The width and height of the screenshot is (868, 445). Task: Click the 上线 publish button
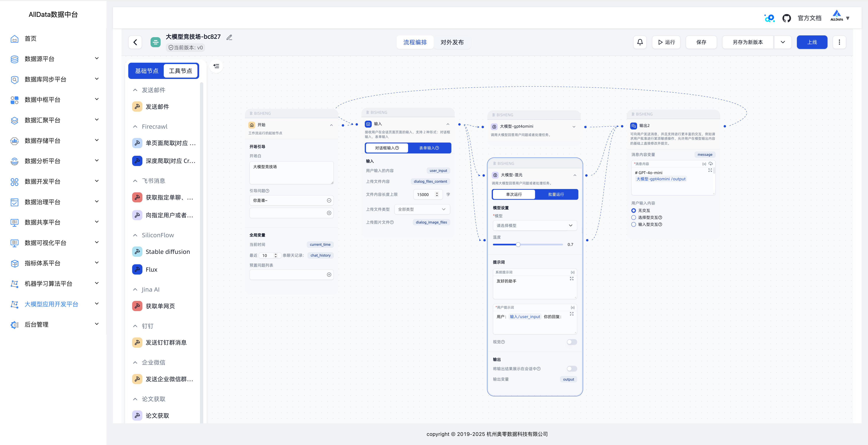point(812,42)
